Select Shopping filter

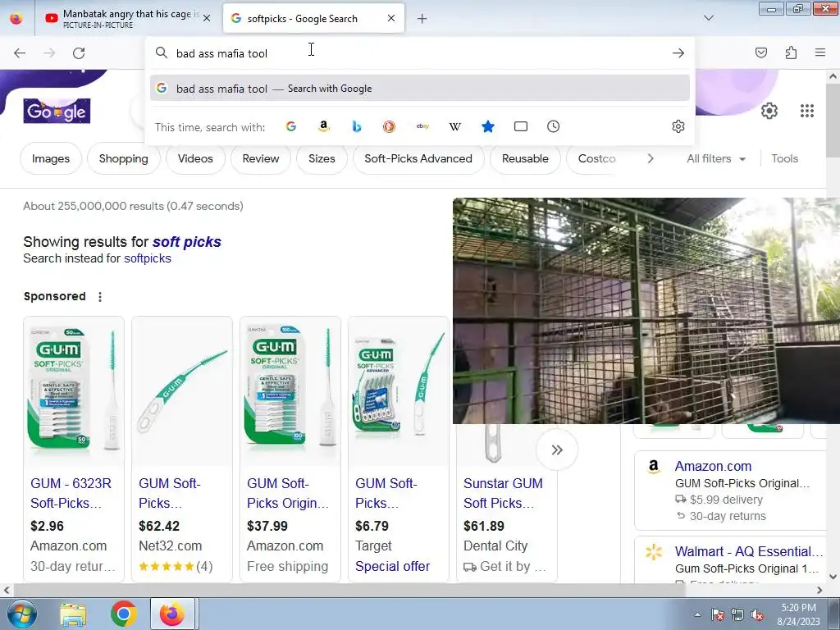tap(124, 158)
